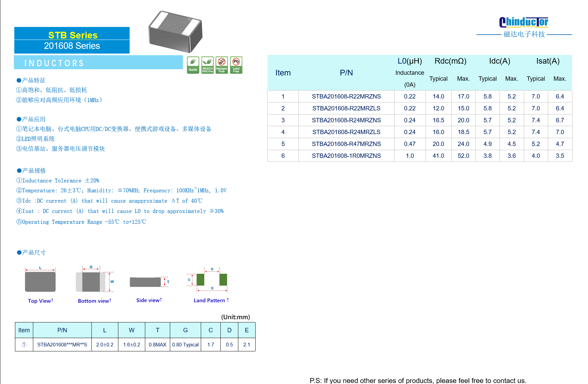Click the LED照明系统 application line

[36, 139]
